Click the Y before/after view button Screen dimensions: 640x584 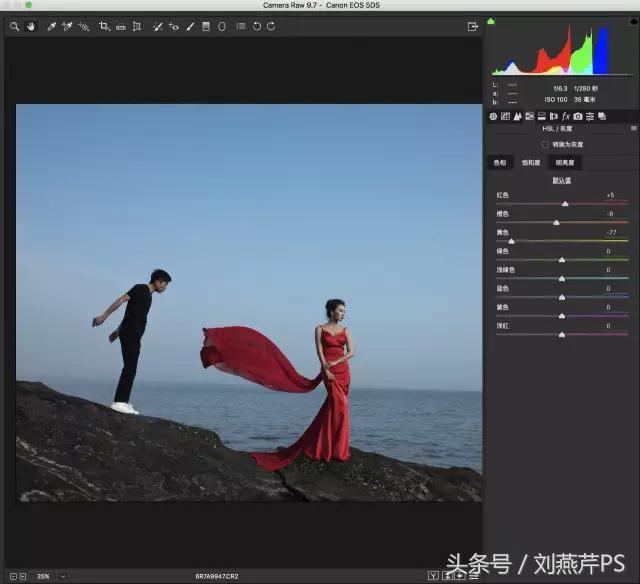[433, 576]
